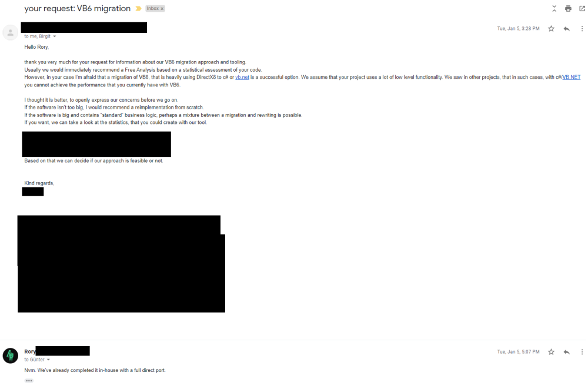The height and width of the screenshot is (389, 588).
Task: Expand recipient details 'to me, Birgit'
Action: 54,36
